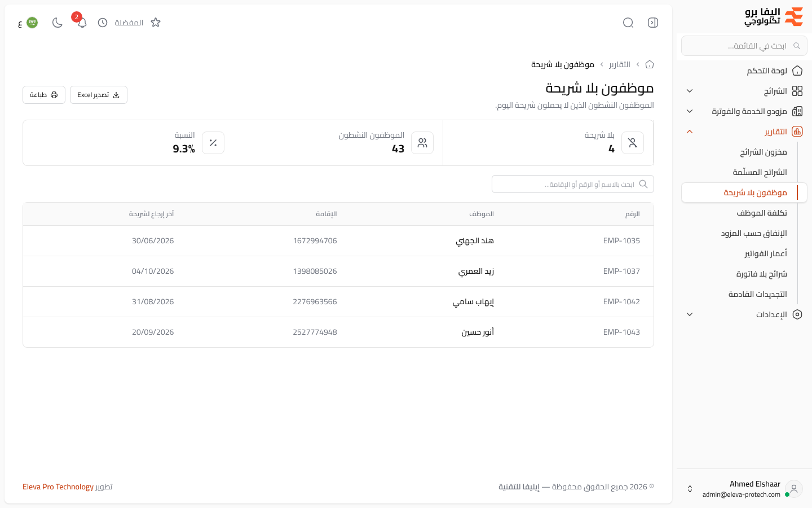Image resolution: width=812 pixels, height=508 pixels.
Task: Click the active employees people icon
Action: pos(422,143)
